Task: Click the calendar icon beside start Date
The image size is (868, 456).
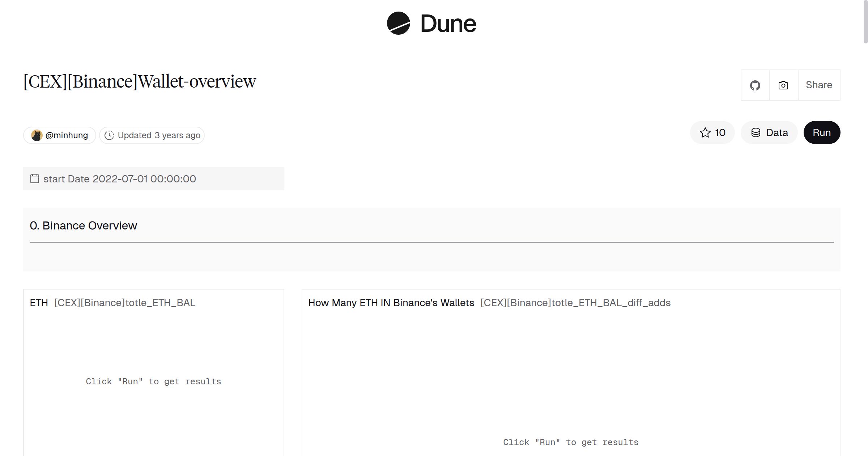Action: pyautogui.click(x=34, y=178)
